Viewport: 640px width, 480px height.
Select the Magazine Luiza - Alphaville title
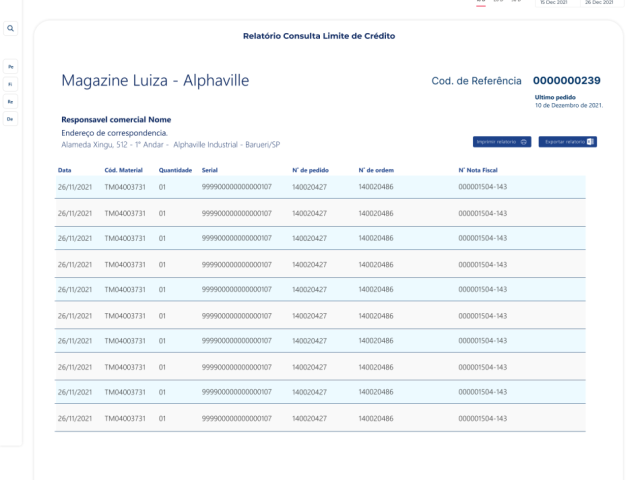click(x=155, y=80)
